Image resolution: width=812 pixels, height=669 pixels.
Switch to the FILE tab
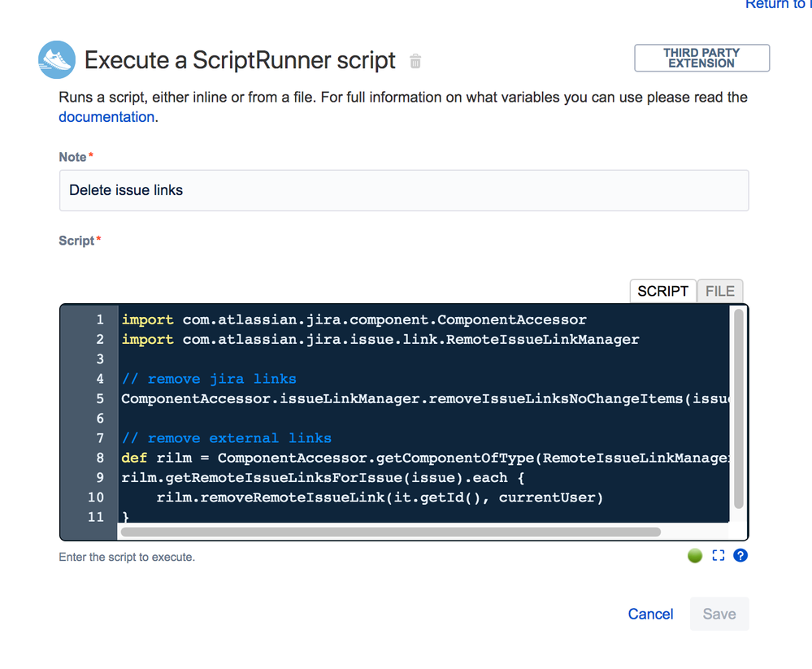click(x=720, y=291)
